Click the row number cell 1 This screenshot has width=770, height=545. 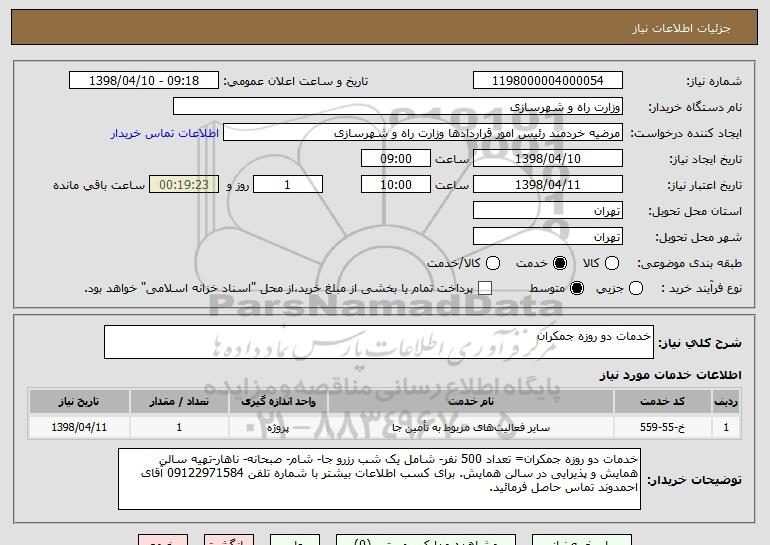coord(726,427)
